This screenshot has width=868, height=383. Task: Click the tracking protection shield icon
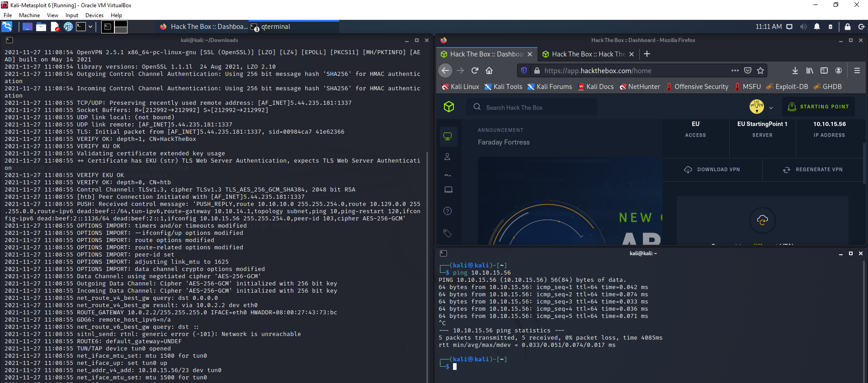[524, 70]
